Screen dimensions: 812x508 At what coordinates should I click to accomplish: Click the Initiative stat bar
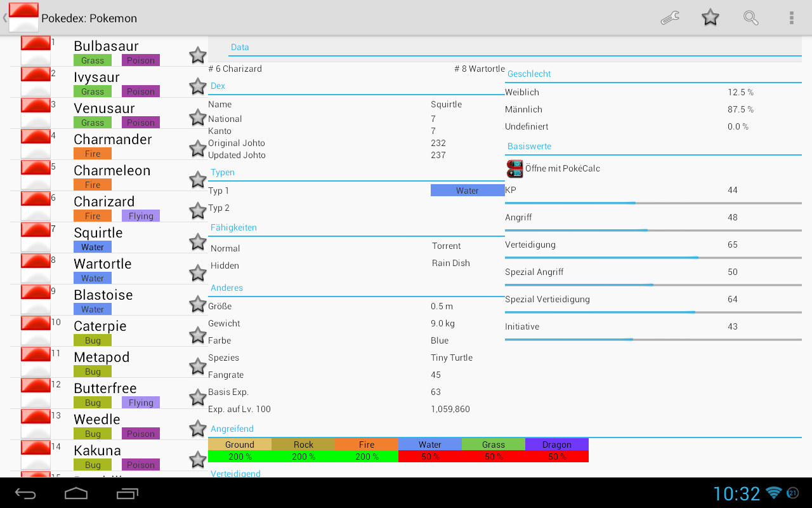(x=653, y=340)
